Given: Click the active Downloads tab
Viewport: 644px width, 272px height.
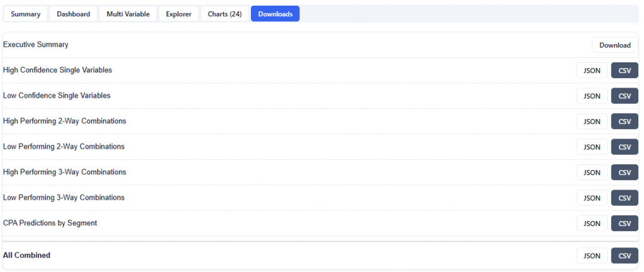Looking at the screenshot, I should pyautogui.click(x=275, y=14).
